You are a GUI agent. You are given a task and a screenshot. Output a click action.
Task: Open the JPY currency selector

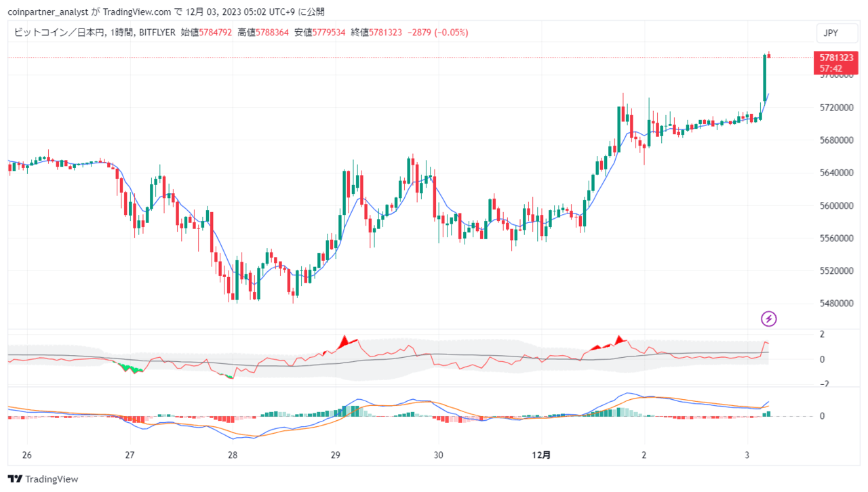[831, 33]
